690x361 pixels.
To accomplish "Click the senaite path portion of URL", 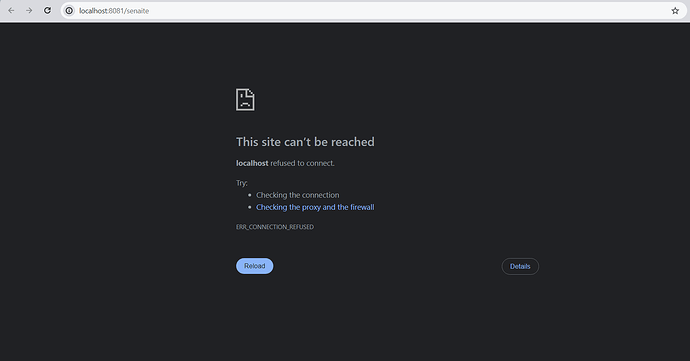I will (138, 11).
